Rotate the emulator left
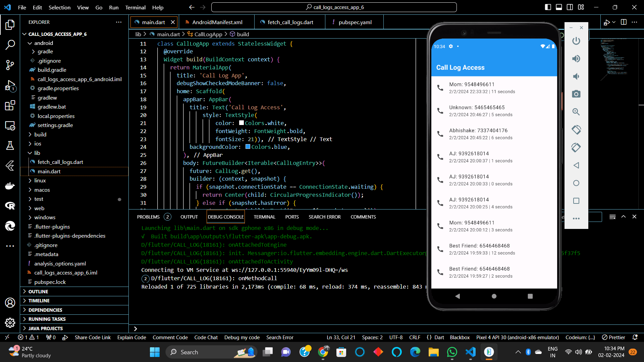 pyautogui.click(x=576, y=130)
